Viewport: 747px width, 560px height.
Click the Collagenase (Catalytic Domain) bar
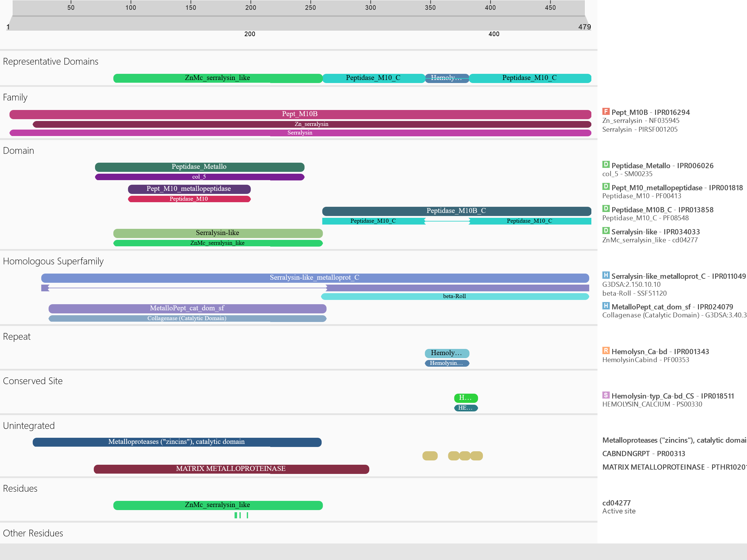(x=188, y=318)
